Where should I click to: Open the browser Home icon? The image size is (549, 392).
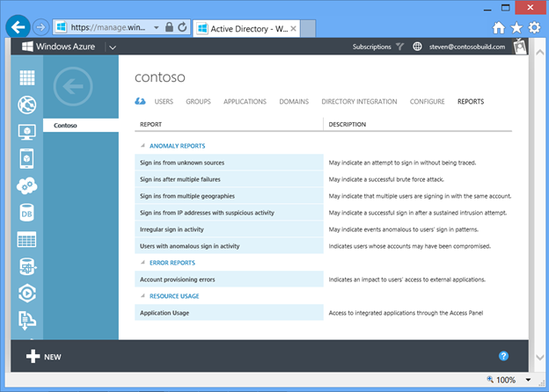coord(499,27)
